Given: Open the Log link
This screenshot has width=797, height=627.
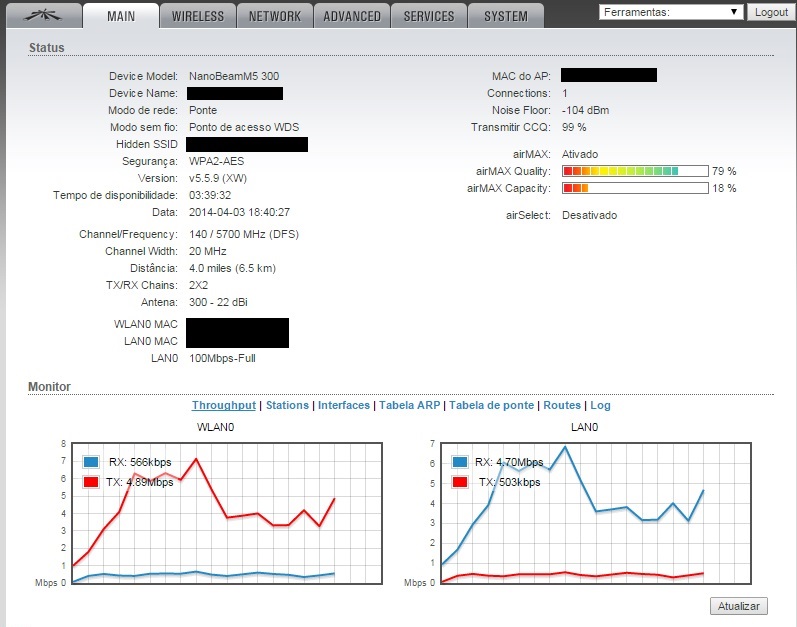Looking at the screenshot, I should (600, 405).
